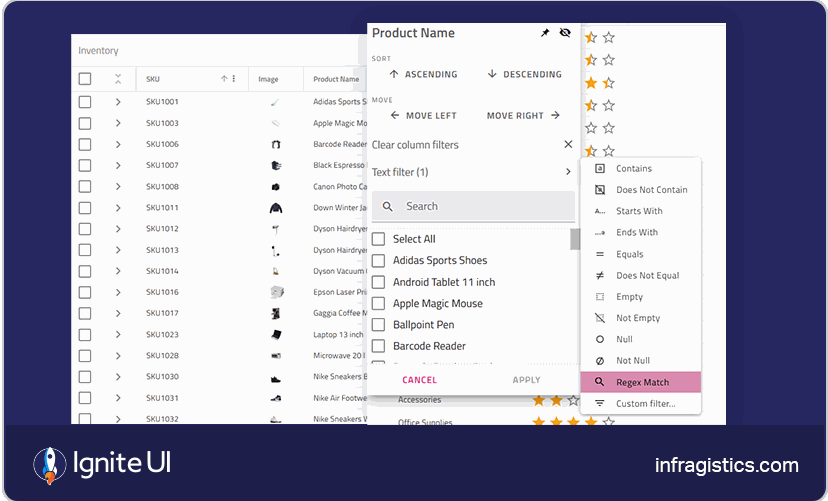828x501 pixels.
Task: Tick the Adidas Sports Shoes checkbox
Action: tap(379, 261)
